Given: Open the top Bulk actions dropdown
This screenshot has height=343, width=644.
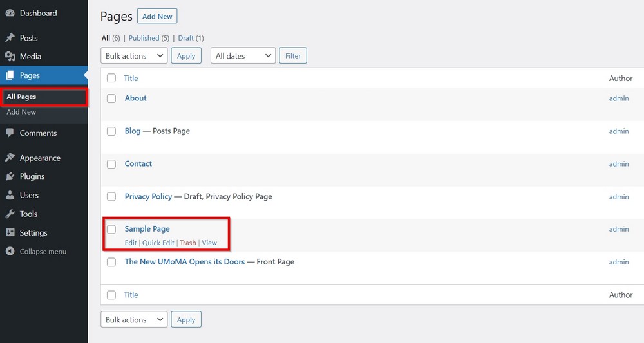Looking at the screenshot, I should point(134,56).
